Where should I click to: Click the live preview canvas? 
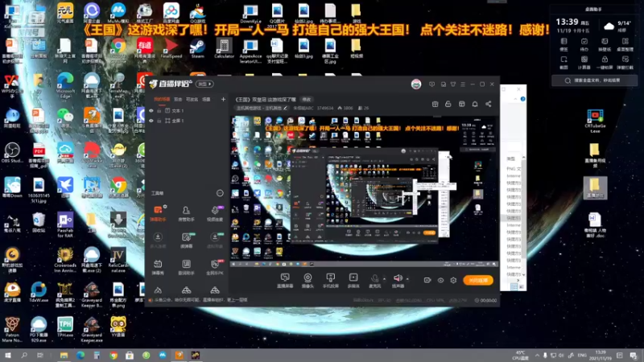365,191
